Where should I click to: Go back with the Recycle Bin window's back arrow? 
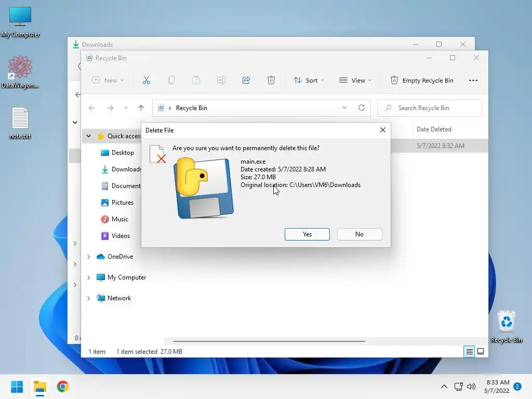click(91, 108)
